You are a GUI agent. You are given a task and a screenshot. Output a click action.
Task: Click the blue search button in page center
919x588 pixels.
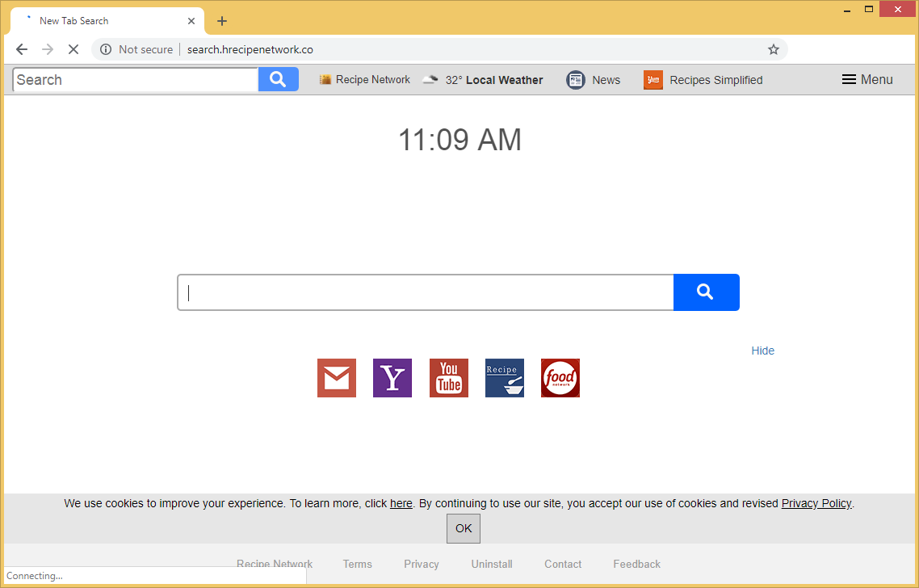click(x=706, y=292)
